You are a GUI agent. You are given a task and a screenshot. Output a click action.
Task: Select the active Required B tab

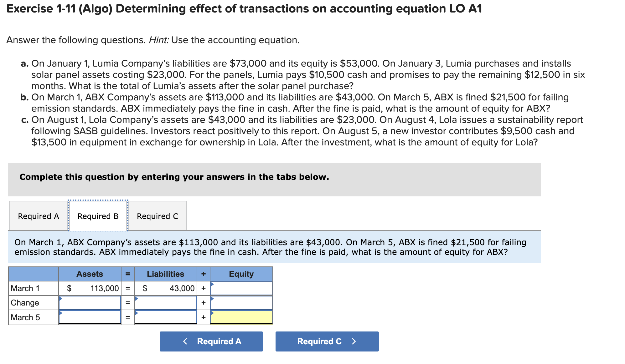click(98, 216)
